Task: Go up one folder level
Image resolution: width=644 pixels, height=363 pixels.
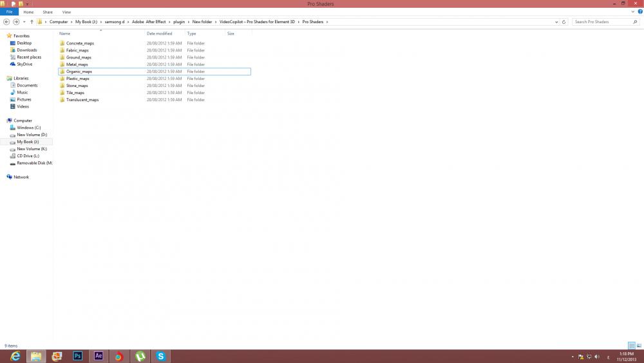Action: click(32, 22)
